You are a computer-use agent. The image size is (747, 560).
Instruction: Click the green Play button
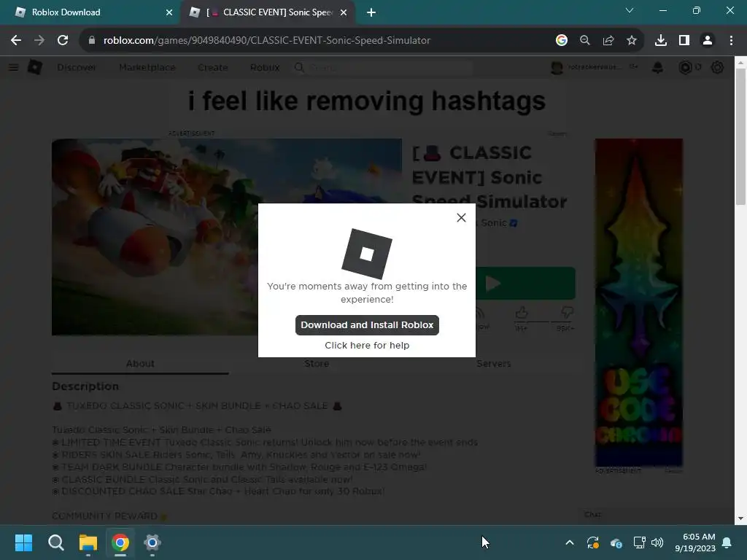click(525, 284)
